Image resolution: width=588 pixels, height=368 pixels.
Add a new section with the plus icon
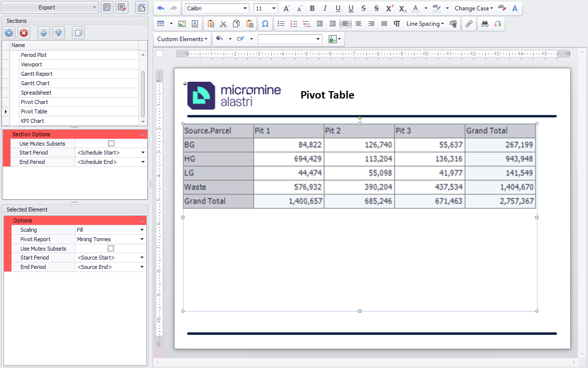click(9, 33)
